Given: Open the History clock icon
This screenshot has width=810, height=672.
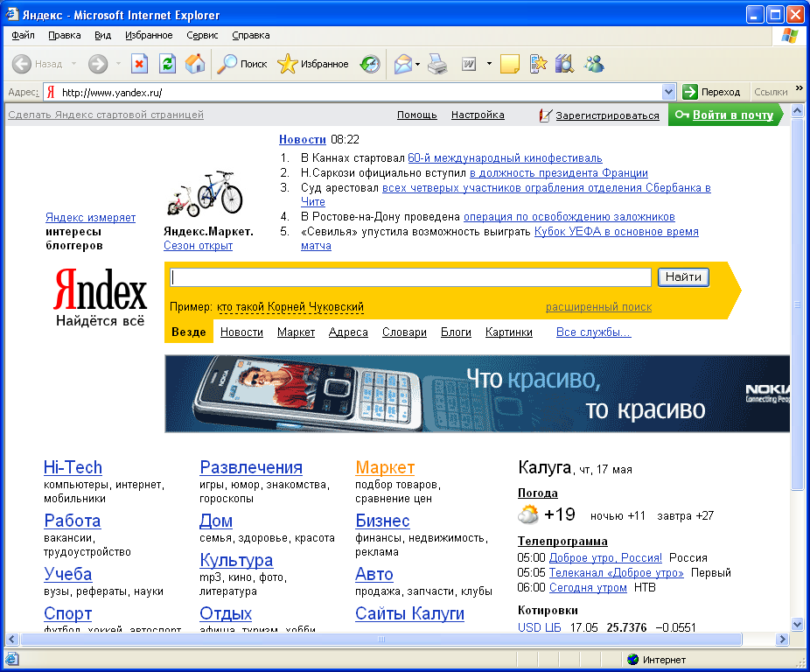Looking at the screenshot, I should (x=370, y=64).
